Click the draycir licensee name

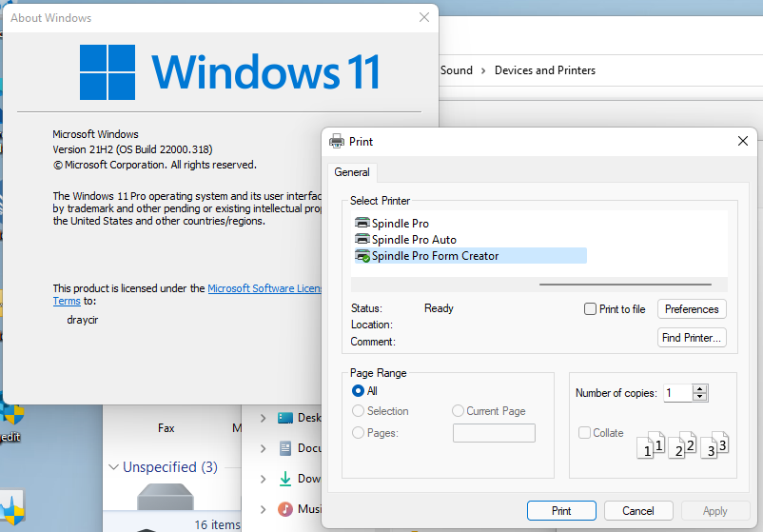[82, 320]
